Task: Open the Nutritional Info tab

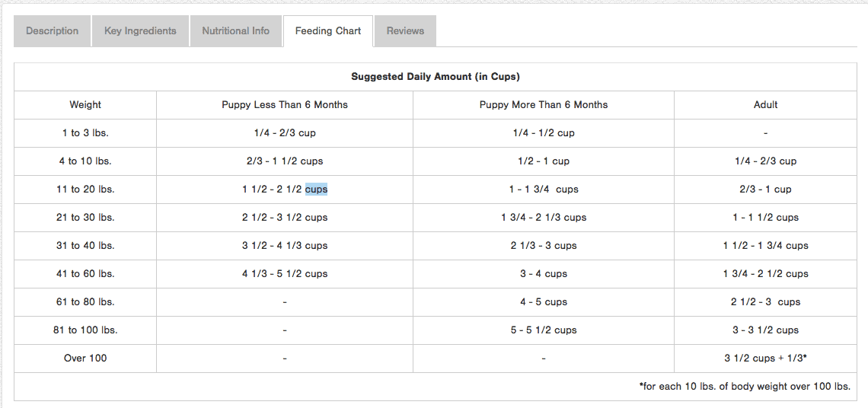Action: 235,31
